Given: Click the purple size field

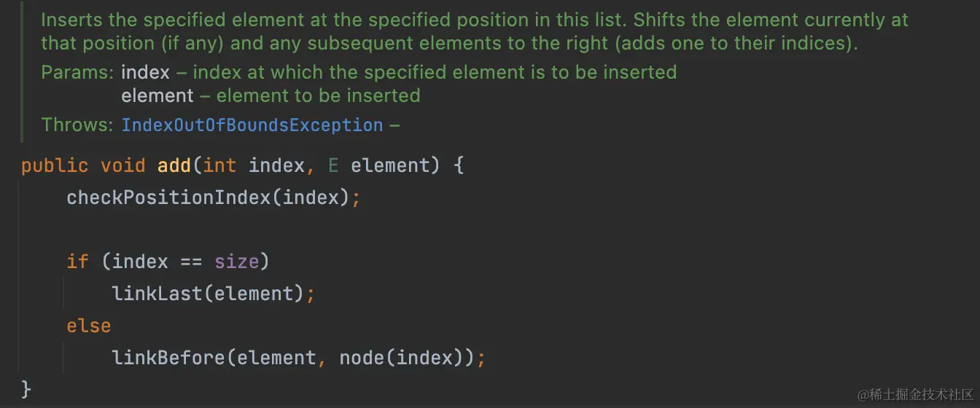Looking at the screenshot, I should [x=236, y=262].
